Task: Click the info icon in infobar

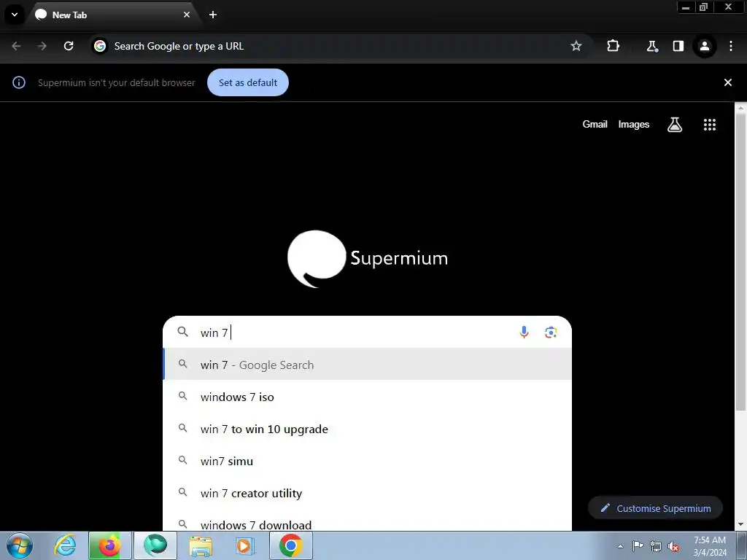Action: pos(18,82)
